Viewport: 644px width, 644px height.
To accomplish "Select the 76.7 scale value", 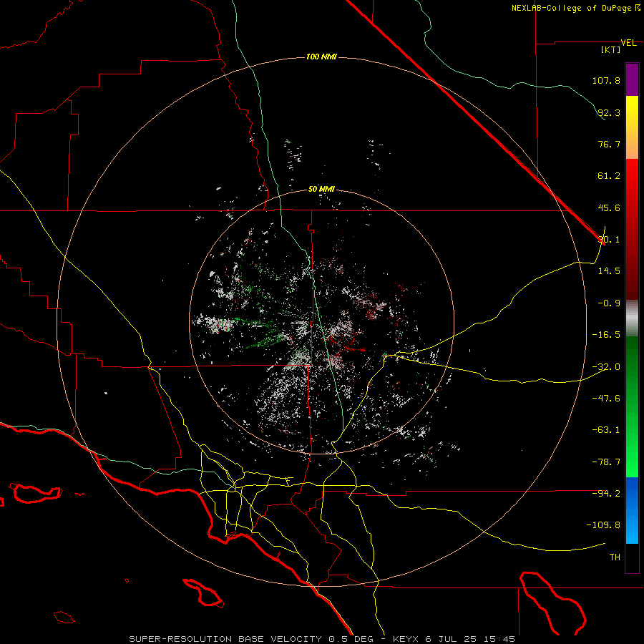I will coord(609,144).
